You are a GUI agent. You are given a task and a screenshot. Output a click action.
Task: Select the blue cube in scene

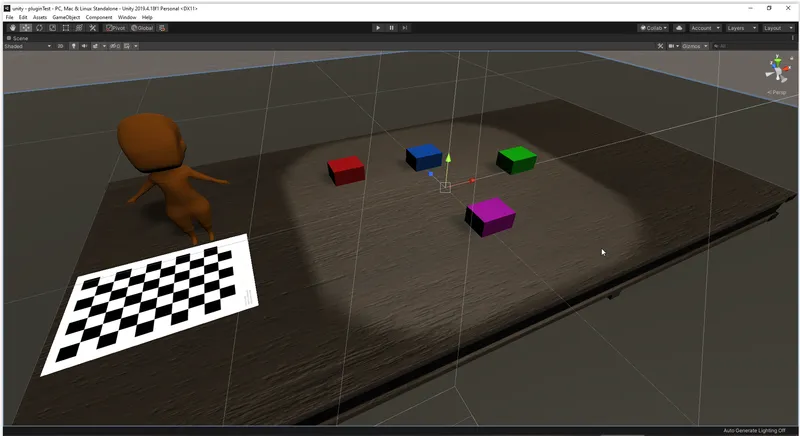click(424, 157)
